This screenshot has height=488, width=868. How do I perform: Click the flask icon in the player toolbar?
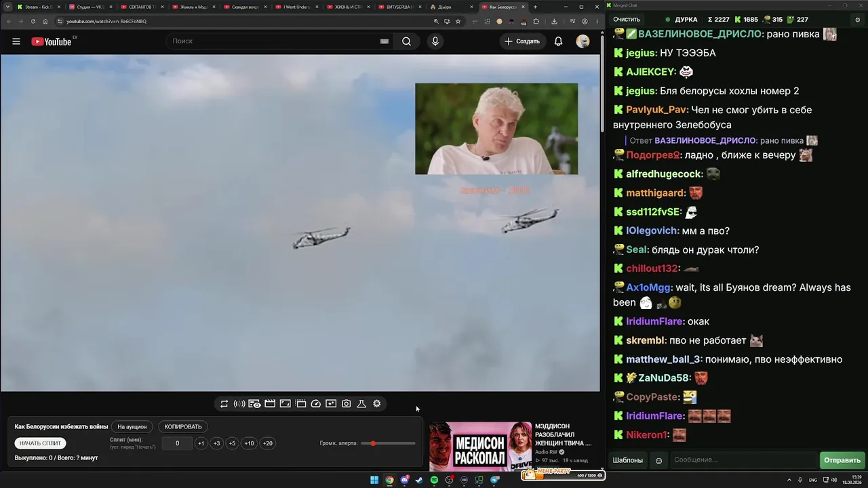361,404
